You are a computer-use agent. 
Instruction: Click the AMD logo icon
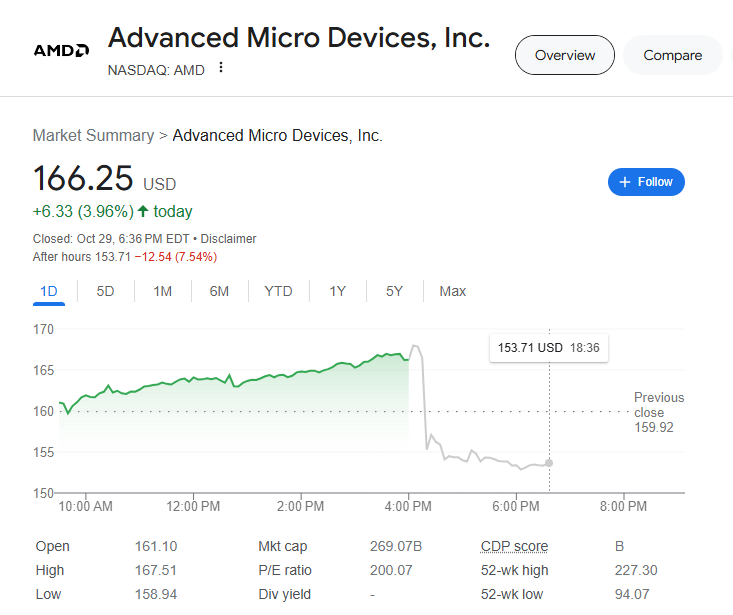[x=61, y=50]
